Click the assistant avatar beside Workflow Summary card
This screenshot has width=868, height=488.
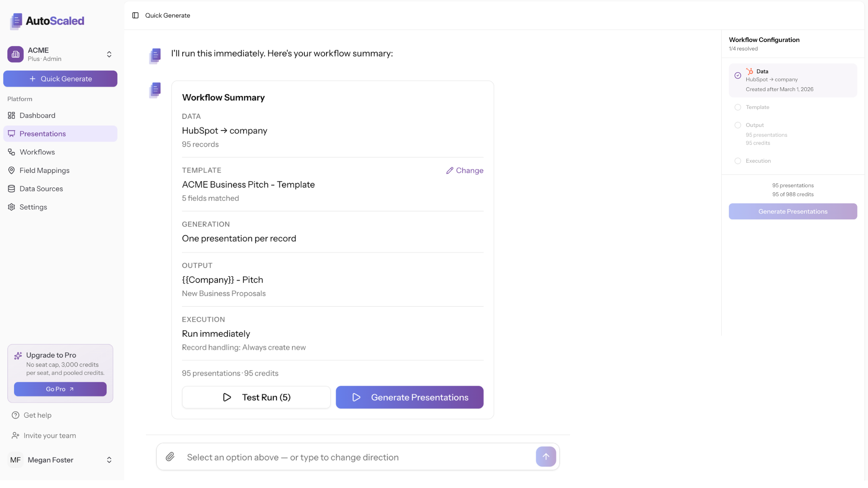pyautogui.click(x=155, y=90)
